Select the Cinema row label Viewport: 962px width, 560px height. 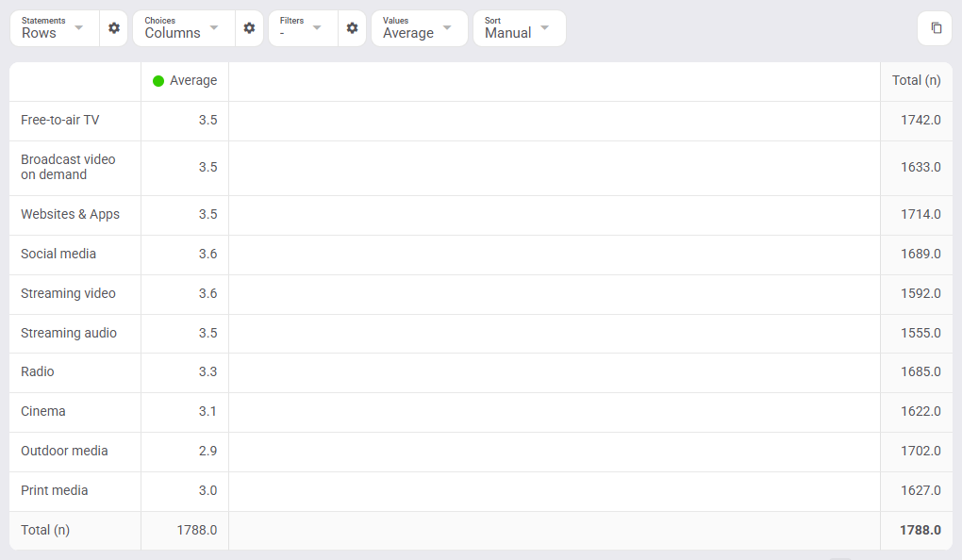point(43,412)
